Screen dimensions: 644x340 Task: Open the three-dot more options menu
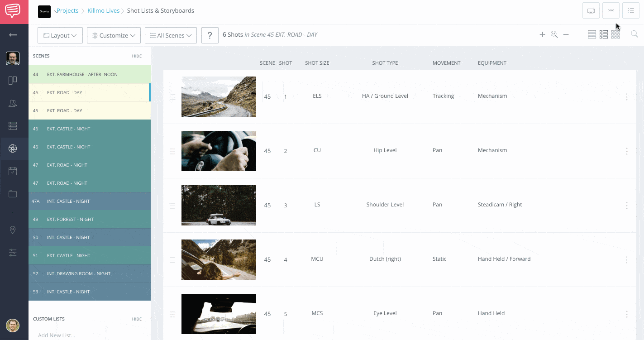(611, 10)
